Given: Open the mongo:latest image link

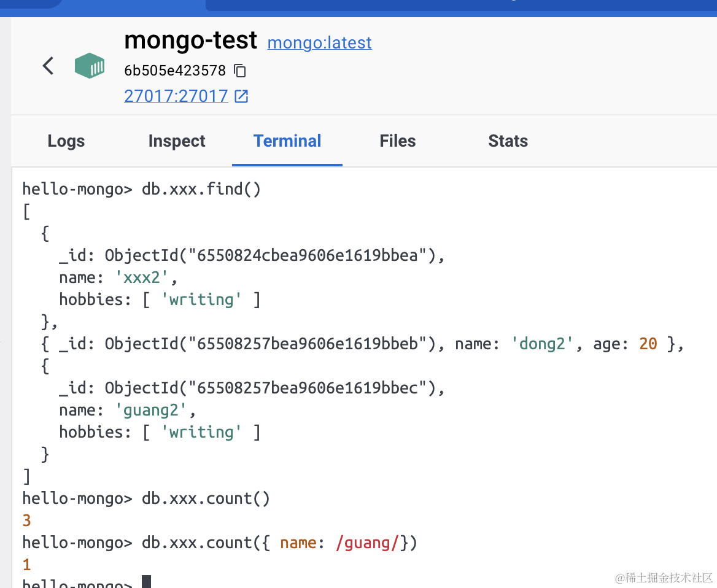Looking at the screenshot, I should pos(319,43).
